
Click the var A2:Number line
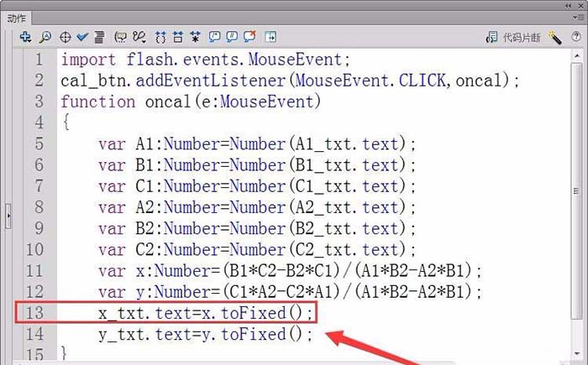[x=257, y=207]
